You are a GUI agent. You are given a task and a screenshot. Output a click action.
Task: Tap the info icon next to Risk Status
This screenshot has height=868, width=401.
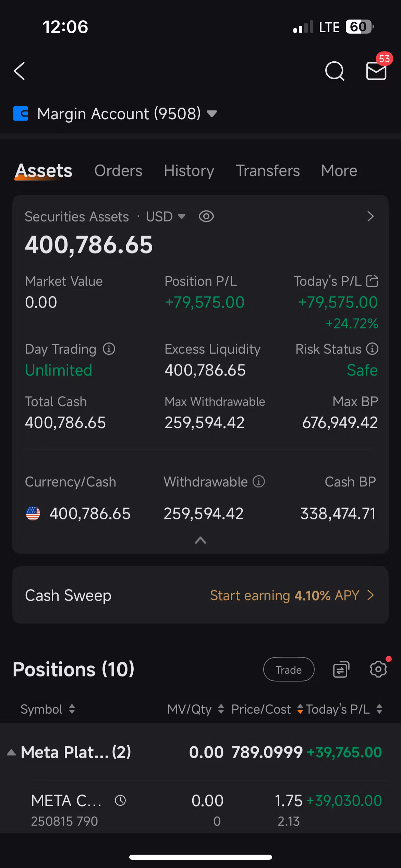click(372, 349)
